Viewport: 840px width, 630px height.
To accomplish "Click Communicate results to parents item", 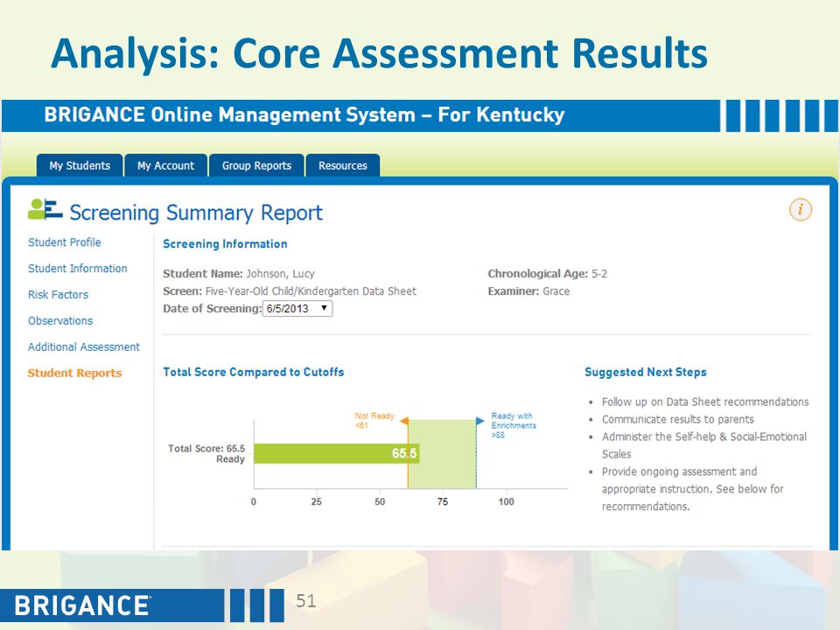I will (x=677, y=419).
